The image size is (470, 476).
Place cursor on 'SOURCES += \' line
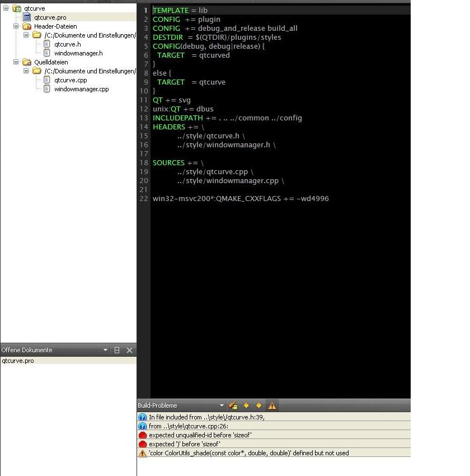[x=178, y=163]
